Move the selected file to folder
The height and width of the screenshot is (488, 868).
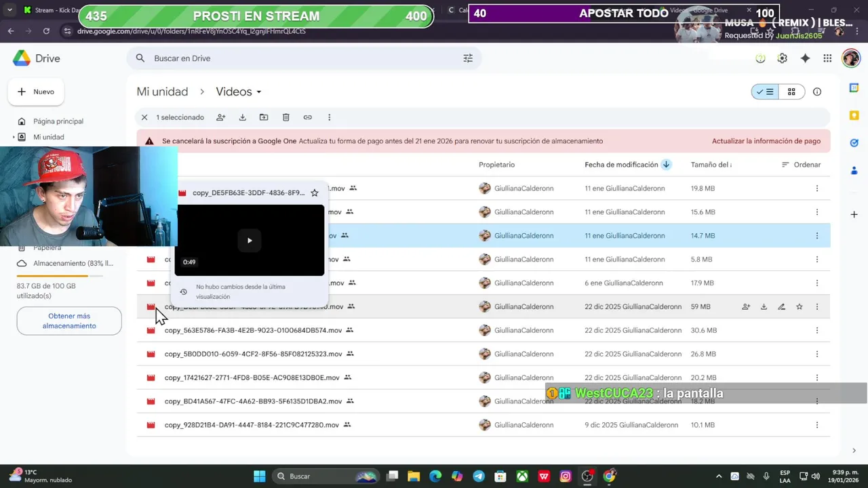[x=264, y=117]
